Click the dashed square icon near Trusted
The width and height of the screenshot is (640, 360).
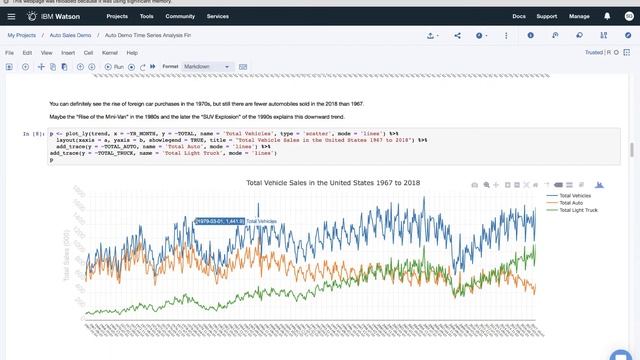627,52
